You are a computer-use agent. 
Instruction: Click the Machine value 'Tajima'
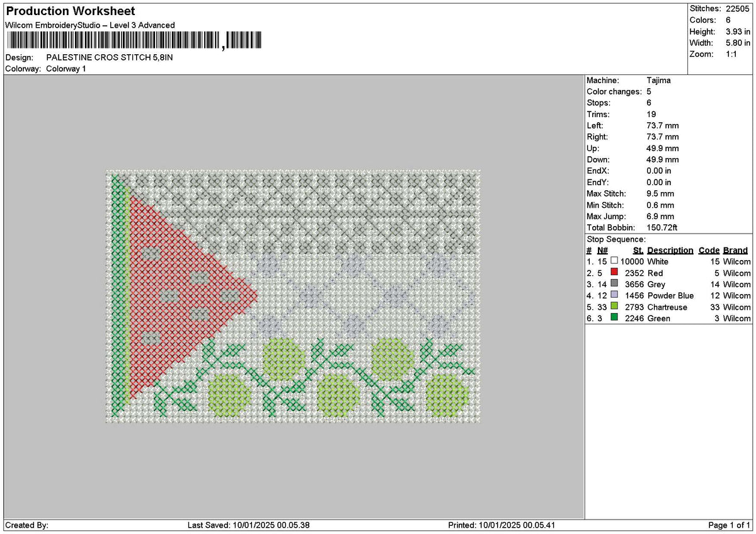(658, 81)
